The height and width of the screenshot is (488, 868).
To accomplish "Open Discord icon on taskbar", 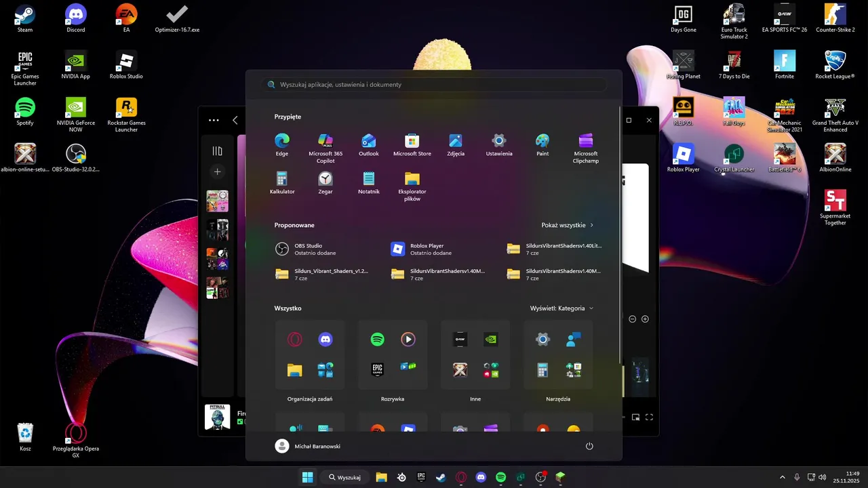I will tap(481, 477).
